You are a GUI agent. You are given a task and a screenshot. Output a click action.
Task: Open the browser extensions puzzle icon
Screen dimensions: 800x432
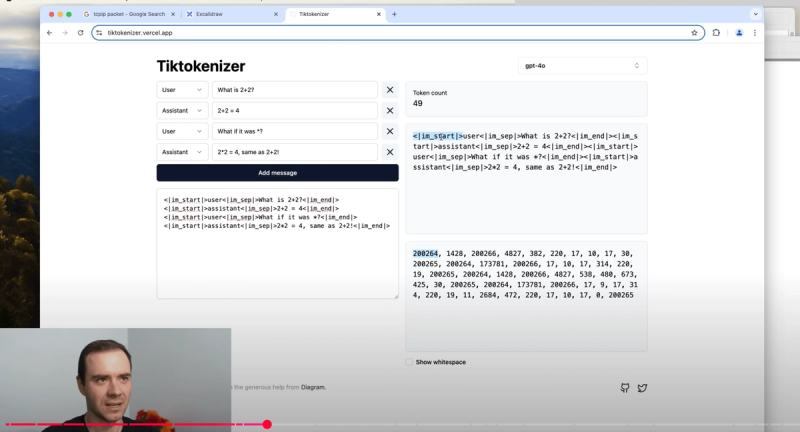click(x=716, y=33)
